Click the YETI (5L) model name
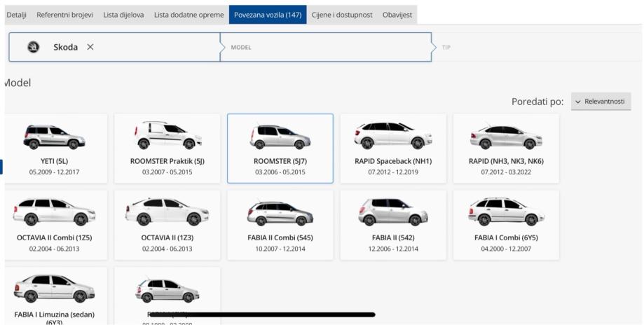 click(54, 161)
